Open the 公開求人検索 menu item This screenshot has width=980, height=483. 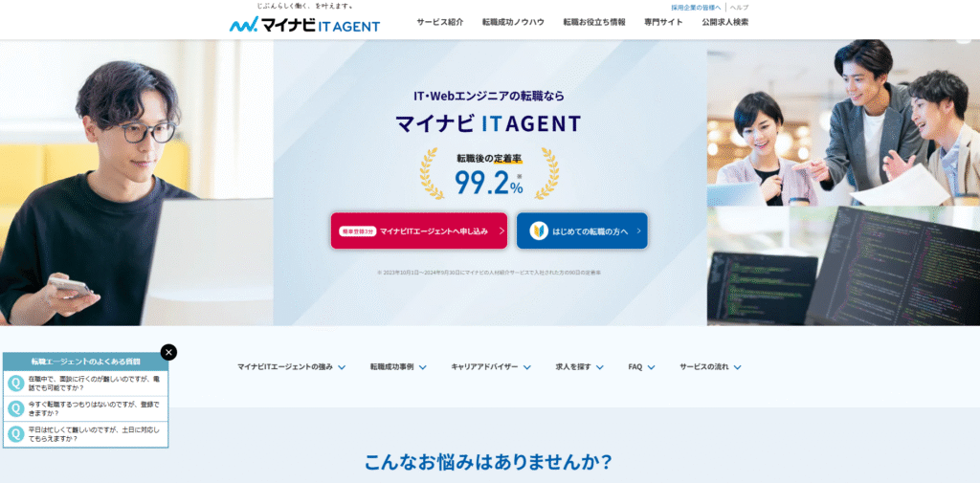pos(725,22)
